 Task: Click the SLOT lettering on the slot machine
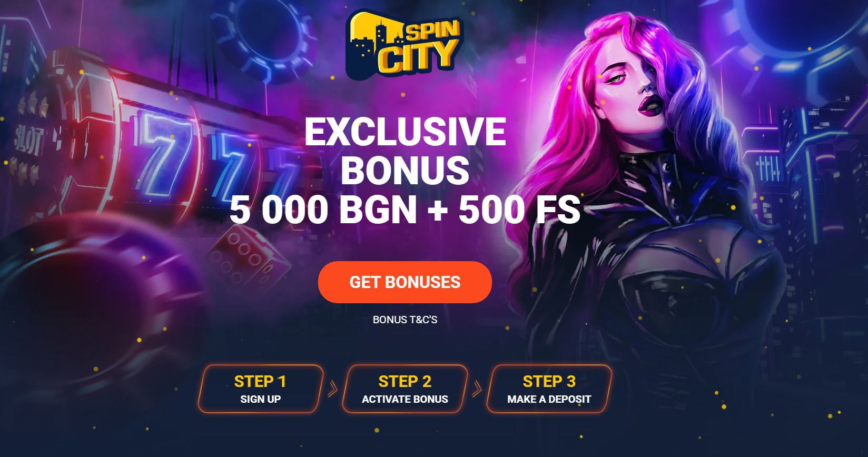[x=28, y=140]
